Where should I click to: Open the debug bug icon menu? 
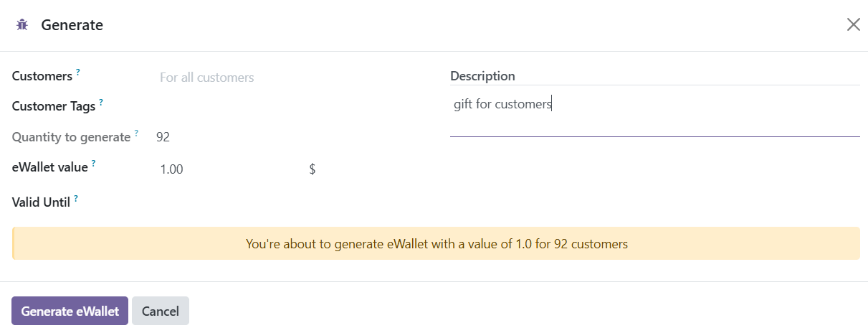click(22, 25)
